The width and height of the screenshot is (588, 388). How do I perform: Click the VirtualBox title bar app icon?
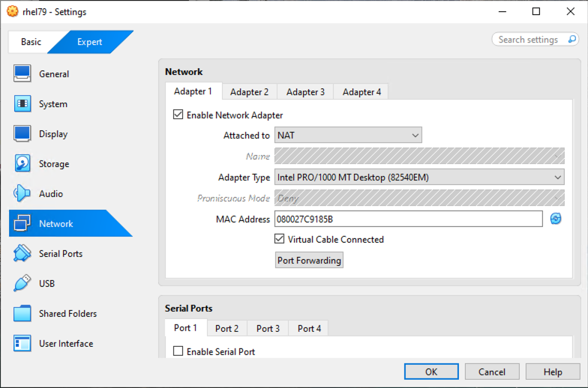(12, 12)
